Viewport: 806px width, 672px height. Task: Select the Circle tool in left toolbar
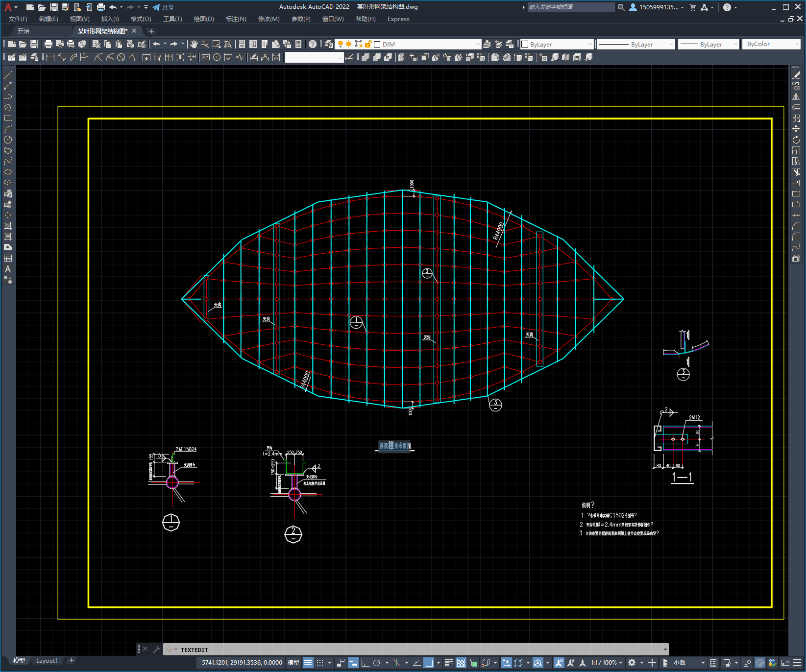8,140
